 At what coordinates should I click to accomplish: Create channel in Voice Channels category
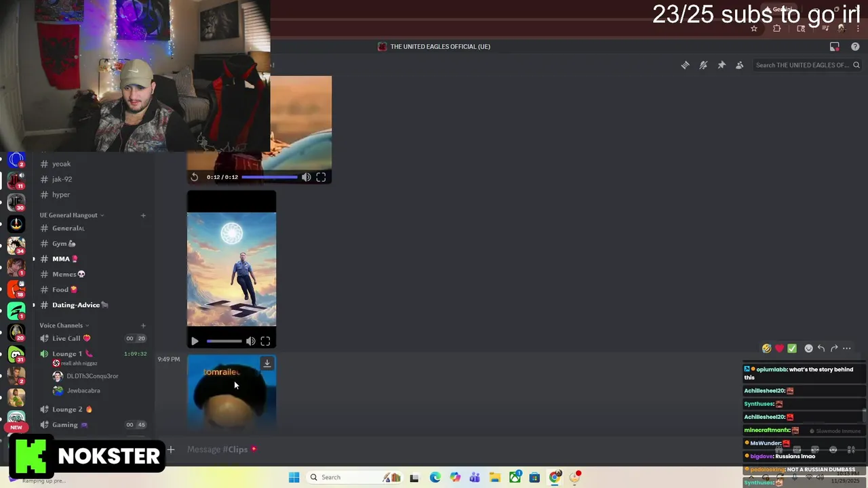pyautogui.click(x=143, y=326)
